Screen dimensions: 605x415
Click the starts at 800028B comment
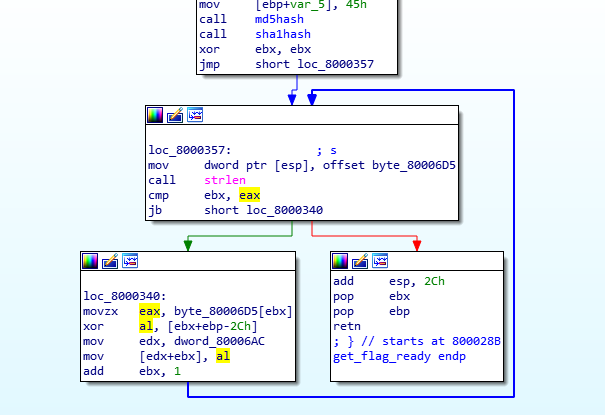441,341
